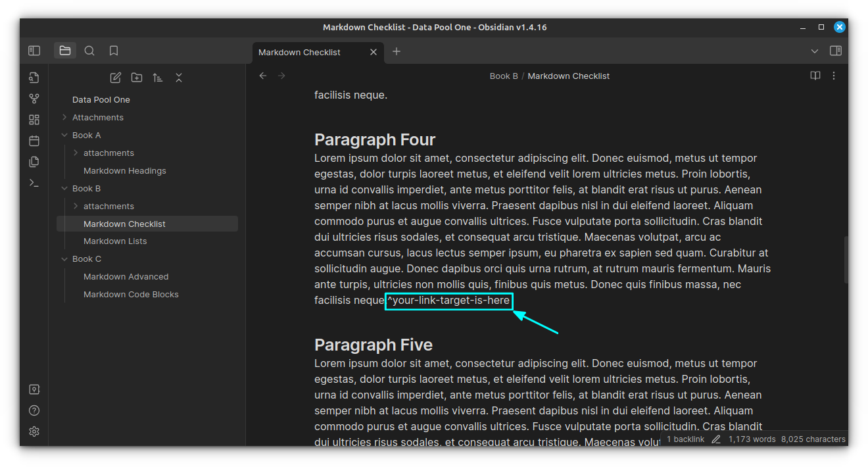The width and height of the screenshot is (868, 467).
Task: Toggle the right sidebar
Action: pyautogui.click(x=835, y=51)
